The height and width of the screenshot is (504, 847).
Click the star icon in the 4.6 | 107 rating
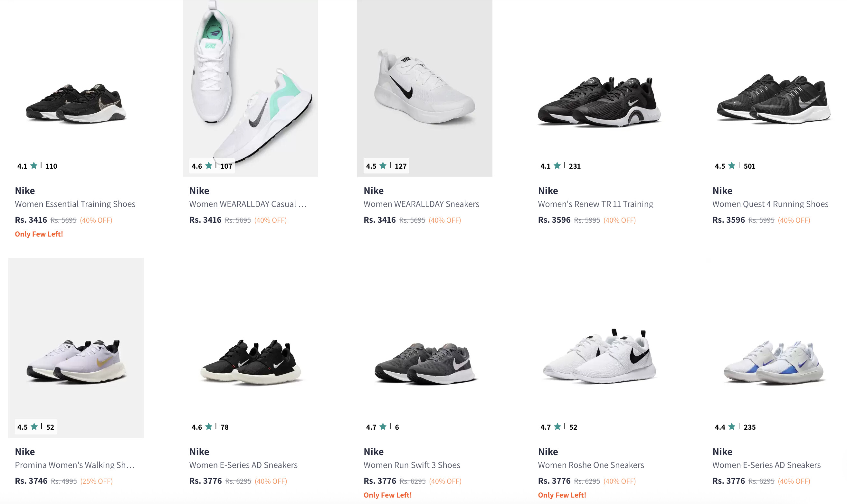click(209, 166)
